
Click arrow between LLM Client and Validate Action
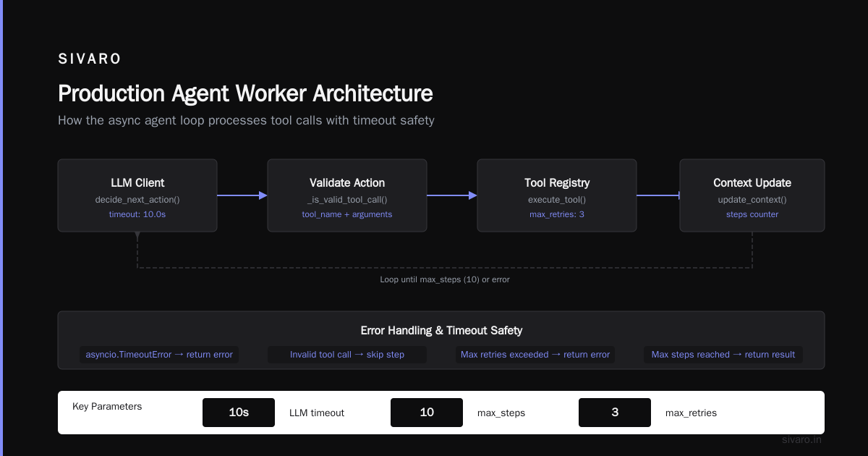point(242,195)
